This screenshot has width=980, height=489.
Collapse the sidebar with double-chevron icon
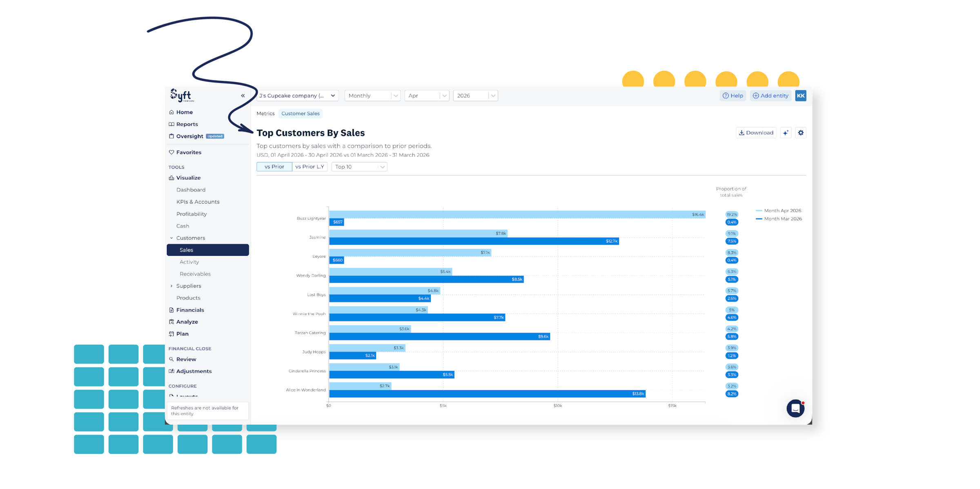(x=243, y=96)
